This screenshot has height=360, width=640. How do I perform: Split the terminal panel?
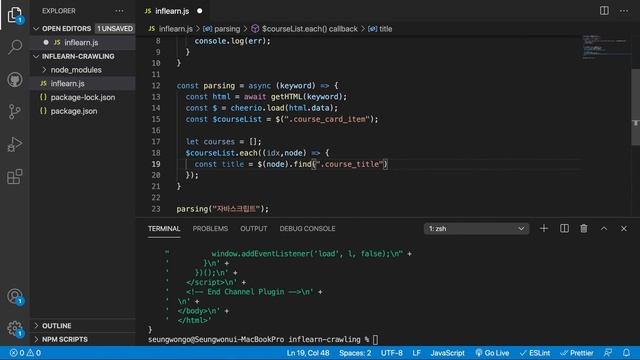[564, 229]
